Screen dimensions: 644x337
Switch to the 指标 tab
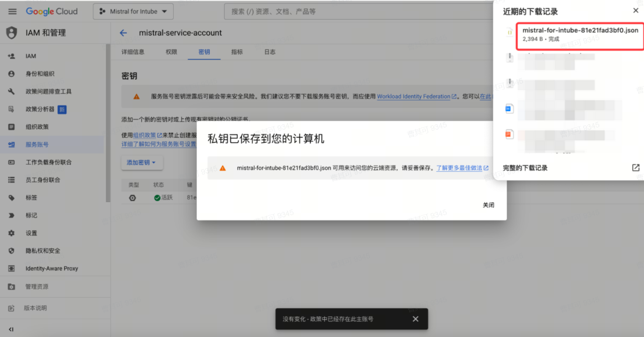click(x=237, y=52)
